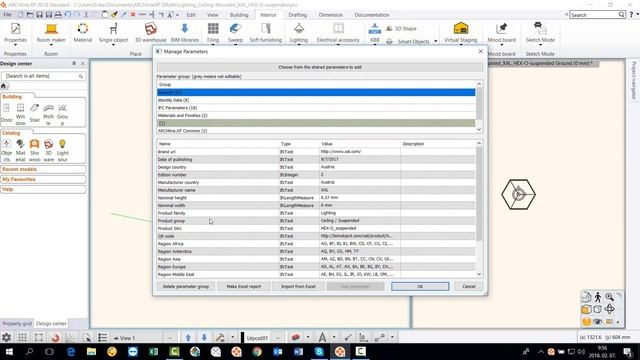Click the print icon in quick access toolbar

(x=58, y=15)
